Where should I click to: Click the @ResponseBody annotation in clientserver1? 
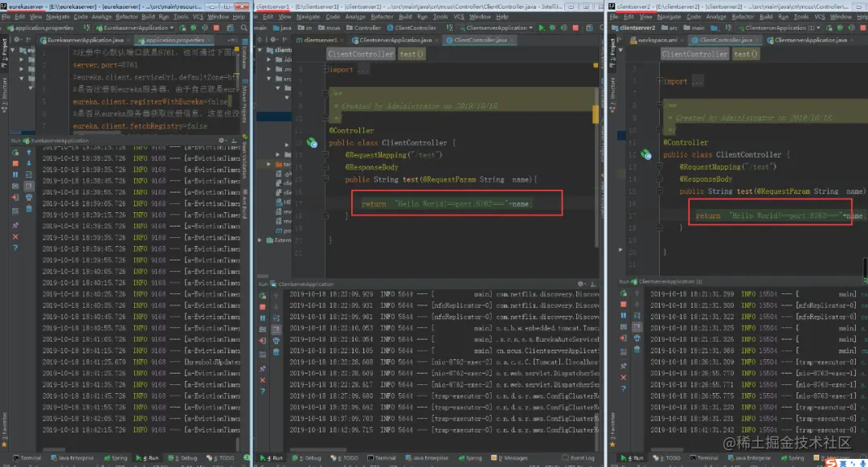click(371, 167)
